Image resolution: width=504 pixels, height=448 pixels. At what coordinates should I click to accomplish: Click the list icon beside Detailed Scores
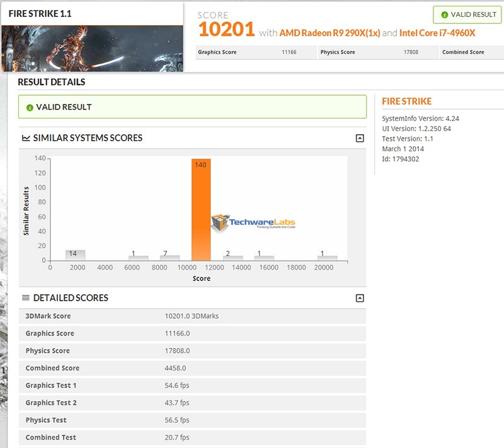pos(26,297)
